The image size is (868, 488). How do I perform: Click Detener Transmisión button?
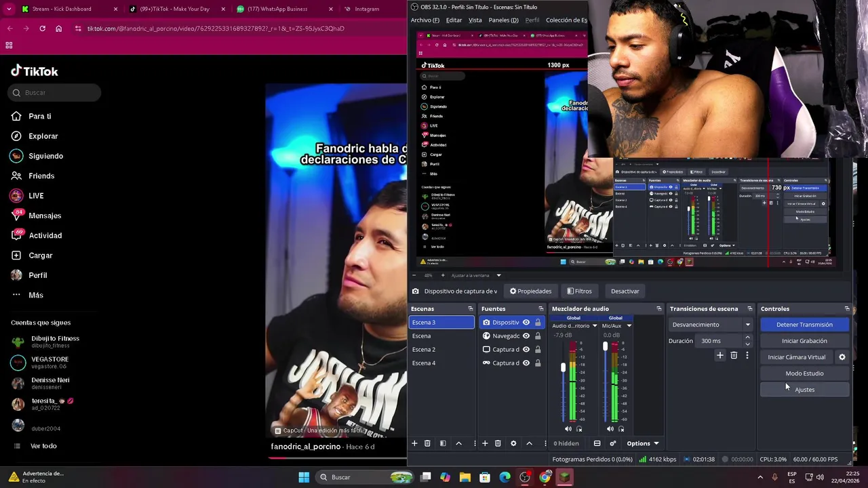click(x=804, y=325)
